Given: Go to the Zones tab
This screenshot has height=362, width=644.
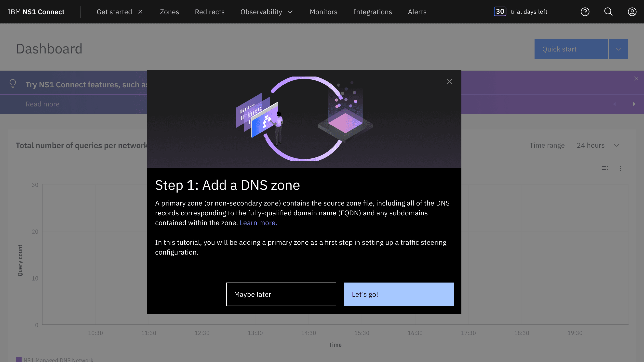Looking at the screenshot, I should click(169, 12).
